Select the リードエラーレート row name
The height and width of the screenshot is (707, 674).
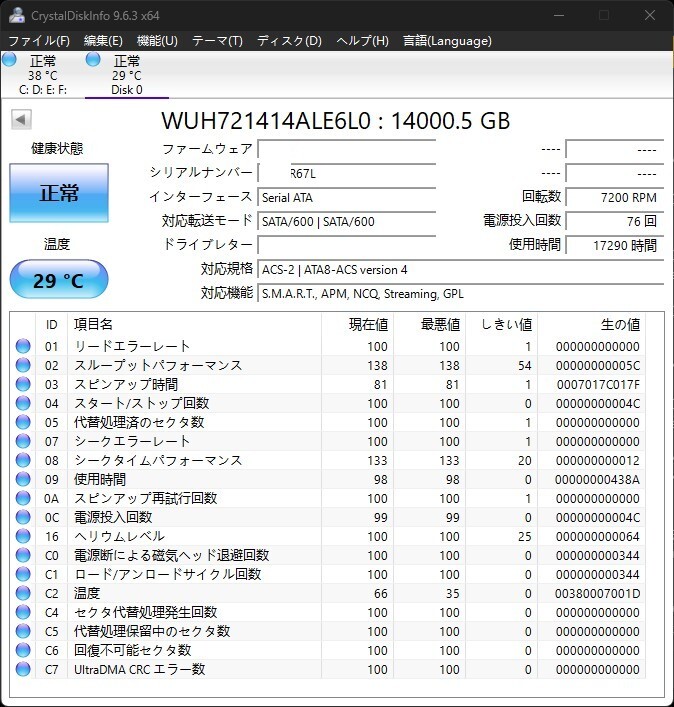(132, 346)
